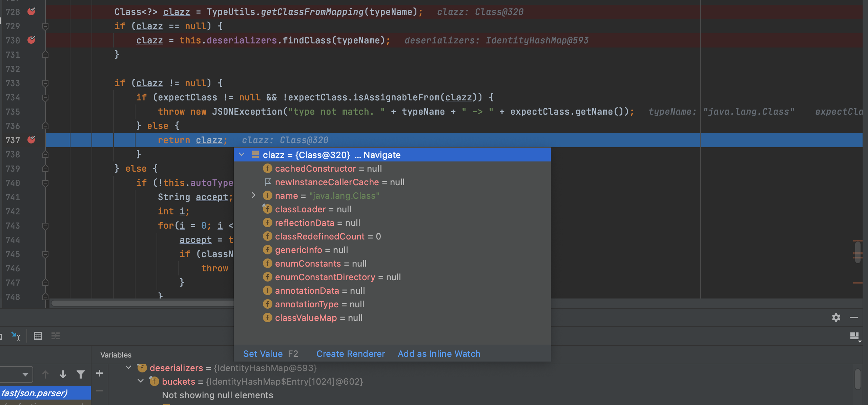Click the editor horizontal scrollbar
Viewport: 868px width, 405px height.
click(x=142, y=303)
